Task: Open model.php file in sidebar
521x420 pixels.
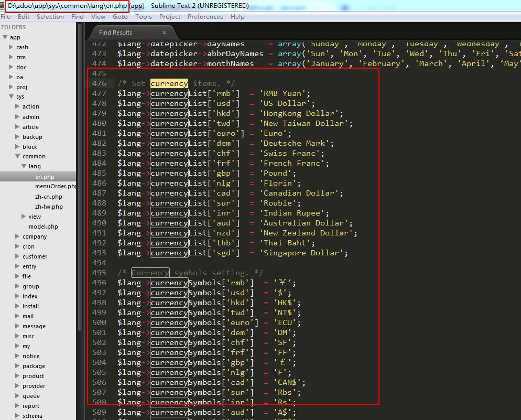Action: pyautogui.click(x=43, y=227)
